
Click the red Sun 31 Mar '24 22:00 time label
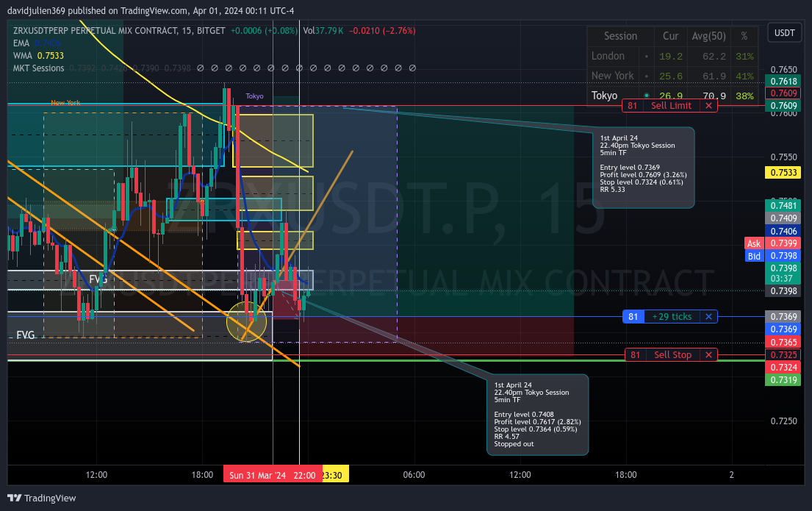[x=273, y=475]
